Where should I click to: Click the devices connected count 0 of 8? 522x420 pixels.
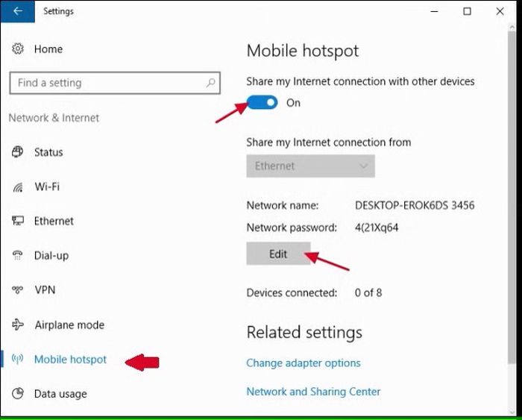[368, 292]
